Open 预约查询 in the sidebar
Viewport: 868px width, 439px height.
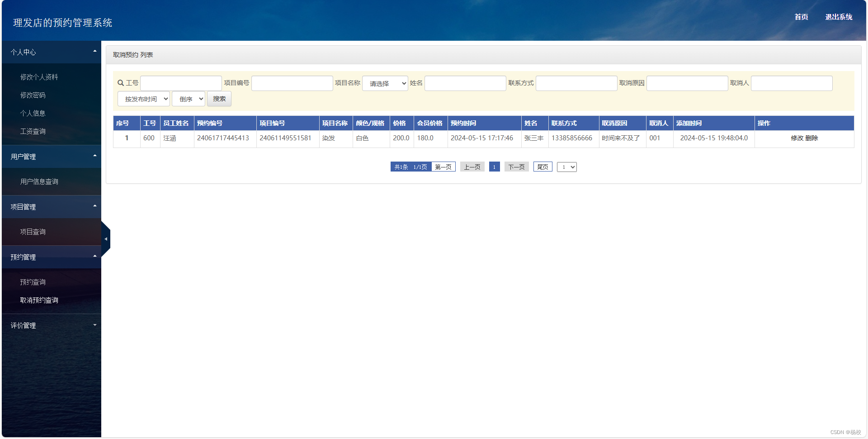[x=33, y=282]
